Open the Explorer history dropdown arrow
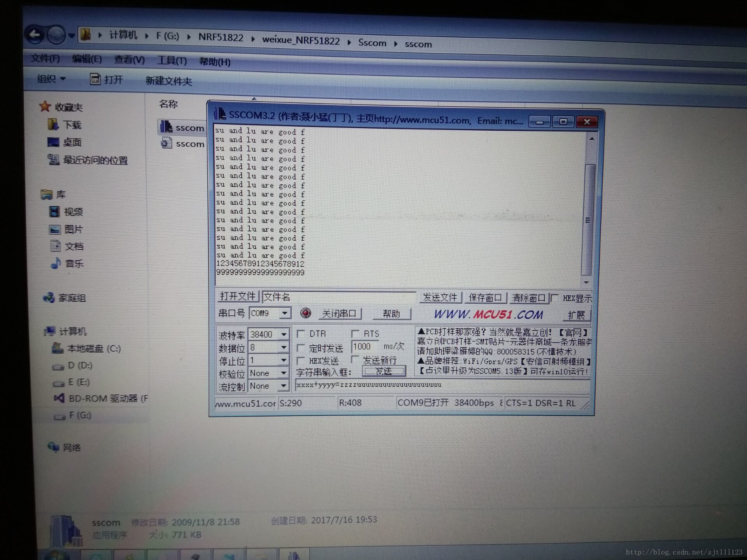Image resolution: width=747 pixels, height=560 pixels. coord(72,36)
